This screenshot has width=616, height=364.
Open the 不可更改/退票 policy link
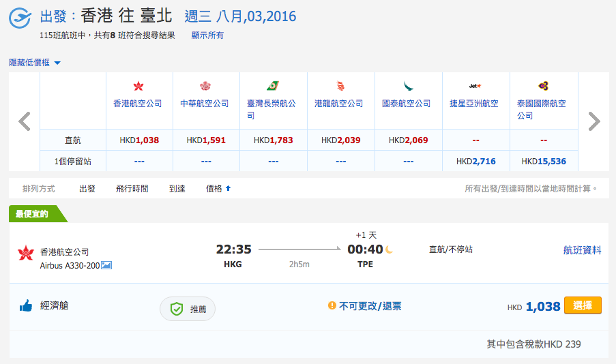pos(370,306)
